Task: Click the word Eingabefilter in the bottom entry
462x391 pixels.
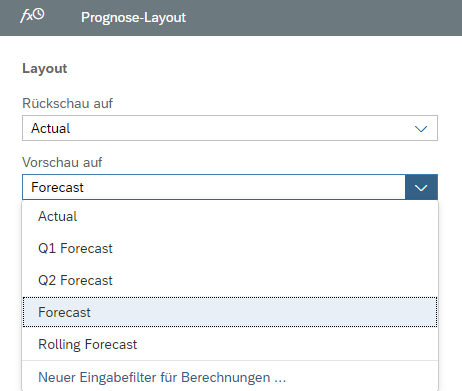Action: click(118, 378)
